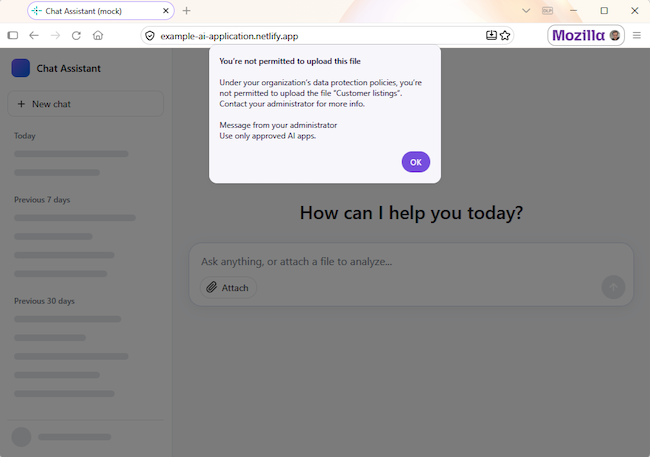Viewport: 650px width, 457px height.
Task: Reload the current page
Action: 76,35
